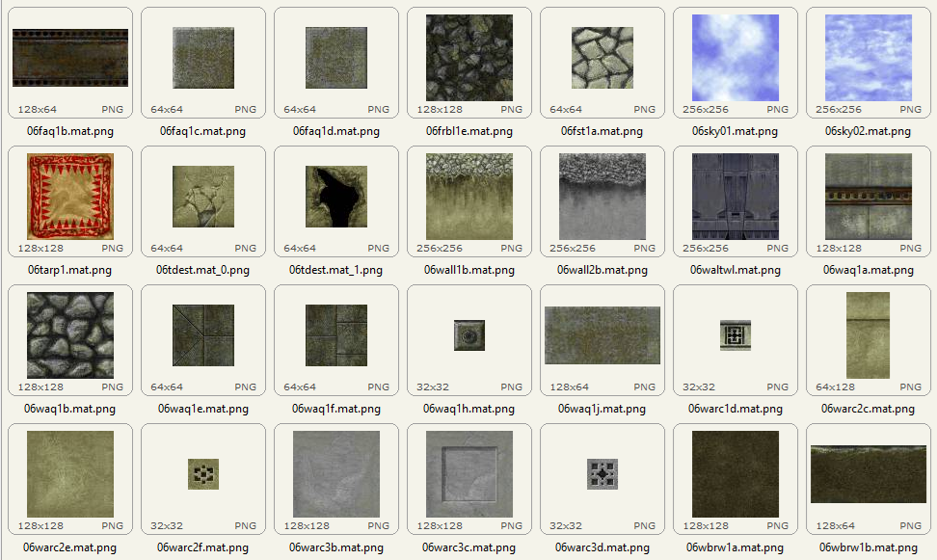
Task: Select the 06warc3b.mat.png gray stone thumbnail
Action: click(x=336, y=474)
